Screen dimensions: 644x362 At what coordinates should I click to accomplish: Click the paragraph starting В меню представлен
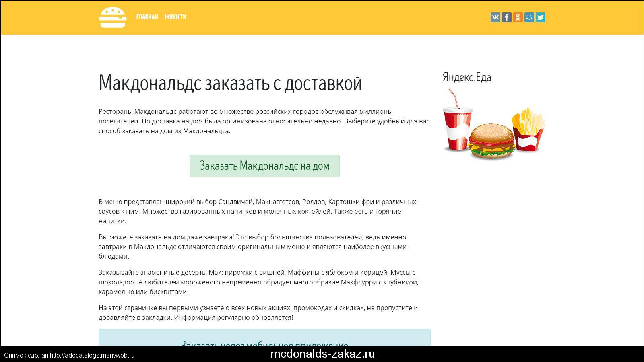(258, 211)
